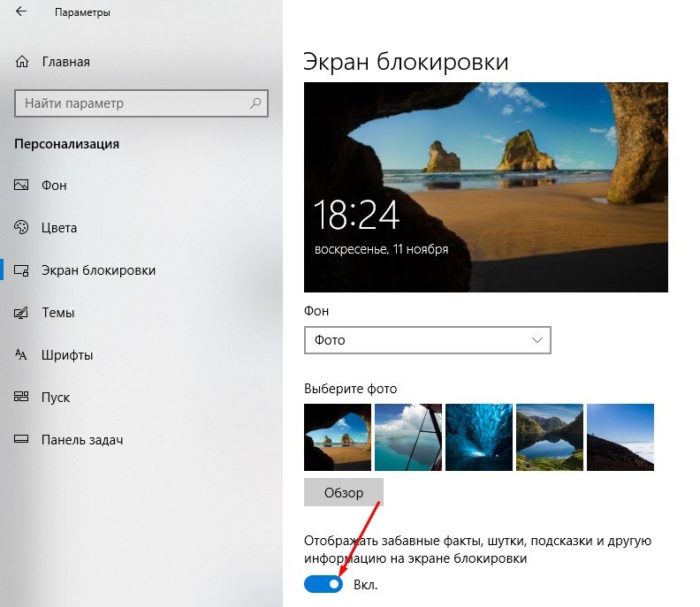The height and width of the screenshot is (607, 700).
Task: Open the Темы section
Action: click(58, 312)
